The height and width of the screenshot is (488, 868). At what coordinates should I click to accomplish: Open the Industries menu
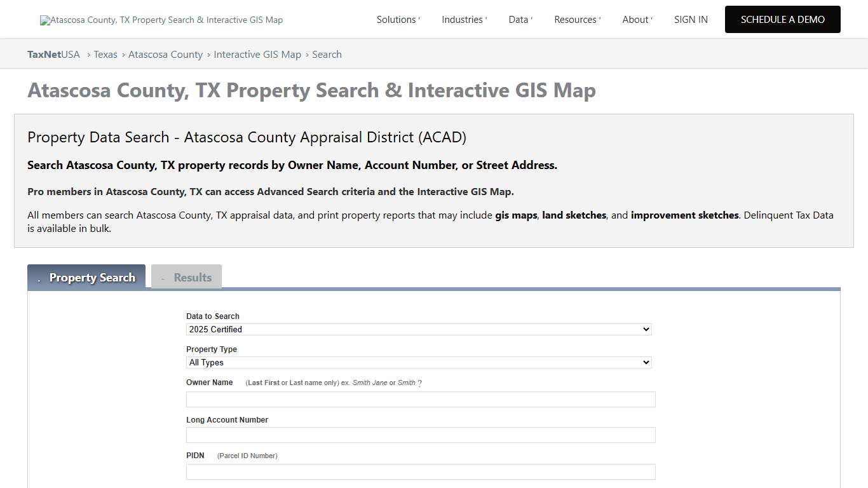pyautogui.click(x=462, y=19)
